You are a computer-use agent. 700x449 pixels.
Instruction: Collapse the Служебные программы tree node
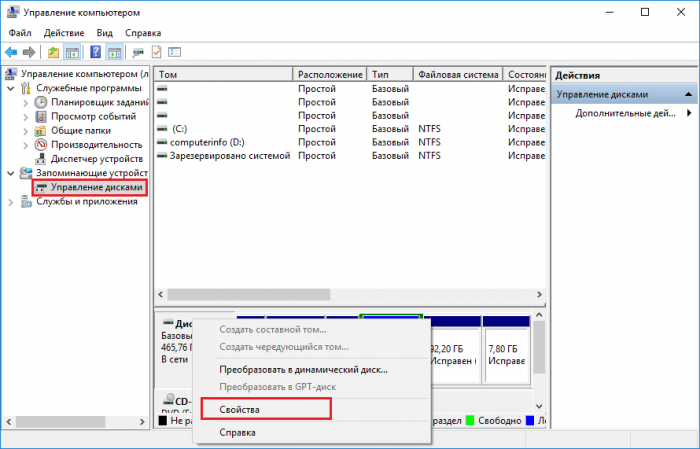[11, 88]
